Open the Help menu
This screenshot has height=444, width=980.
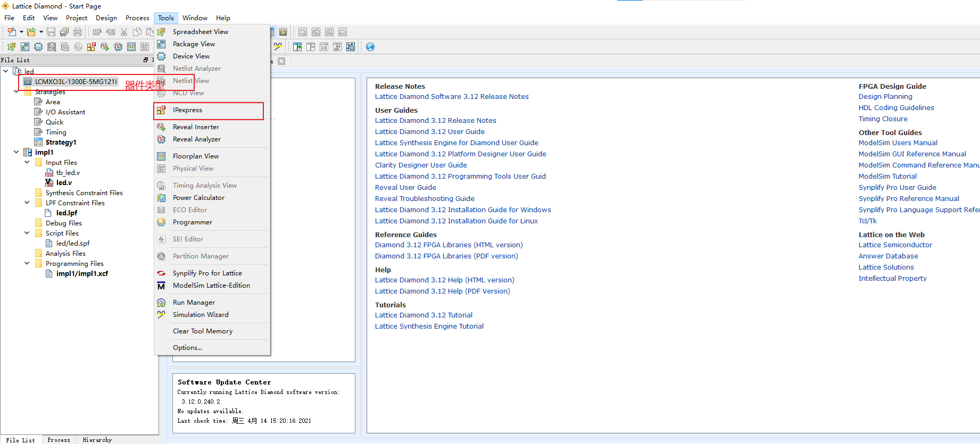click(x=223, y=18)
